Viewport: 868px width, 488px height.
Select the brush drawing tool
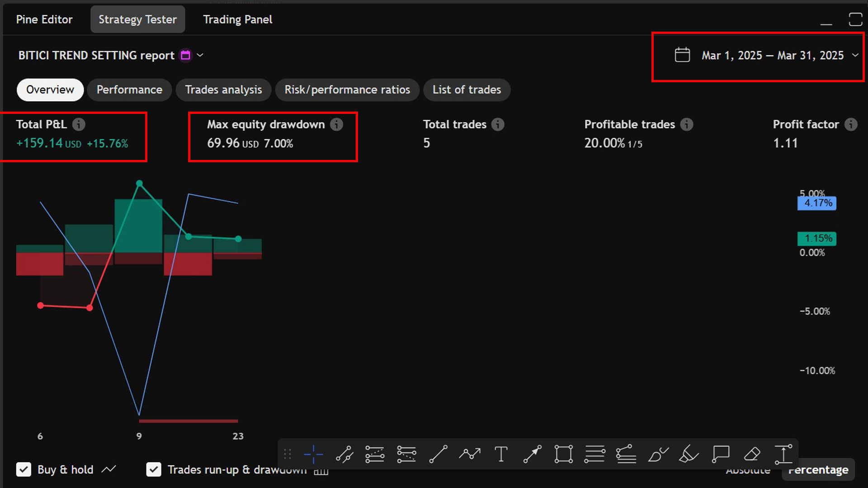click(x=658, y=454)
